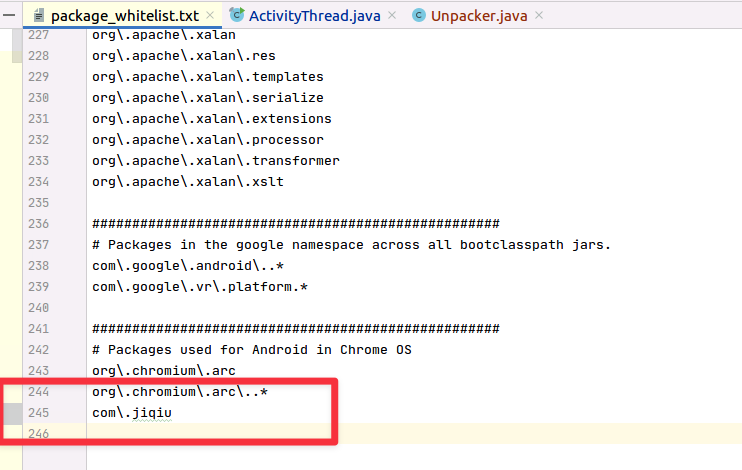Click the org\.chromium\.arc\..* line
Screen dimensions: 742x470
coord(179,392)
